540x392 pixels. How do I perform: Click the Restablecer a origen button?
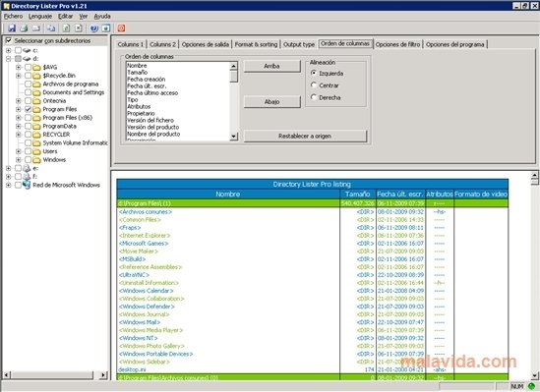(x=305, y=137)
